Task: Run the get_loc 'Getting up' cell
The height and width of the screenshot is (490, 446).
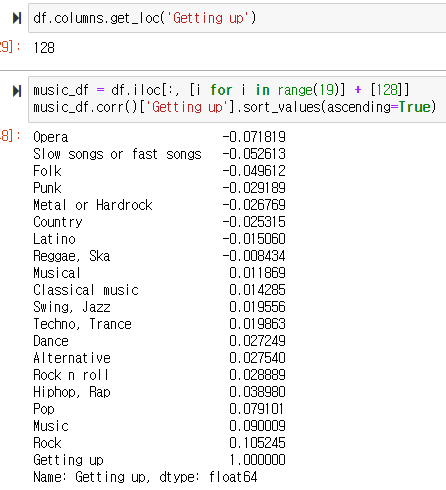Action: (x=17, y=18)
